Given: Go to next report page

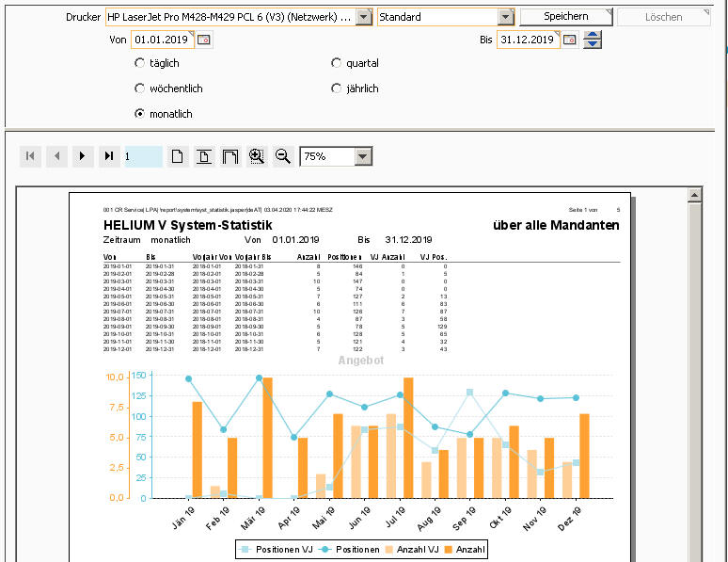Looking at the screenshot, I should (83, 156).
